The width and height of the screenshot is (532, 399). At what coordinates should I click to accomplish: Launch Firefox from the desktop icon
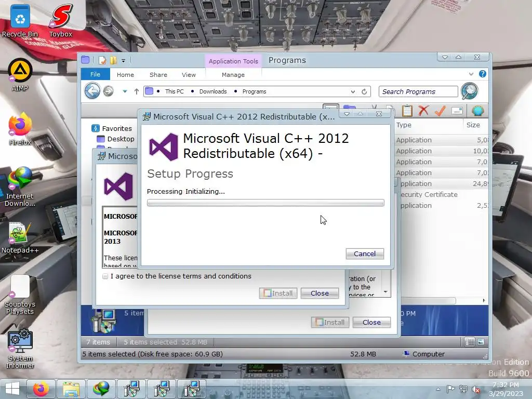pyautogui.click(x=20, y=129)
